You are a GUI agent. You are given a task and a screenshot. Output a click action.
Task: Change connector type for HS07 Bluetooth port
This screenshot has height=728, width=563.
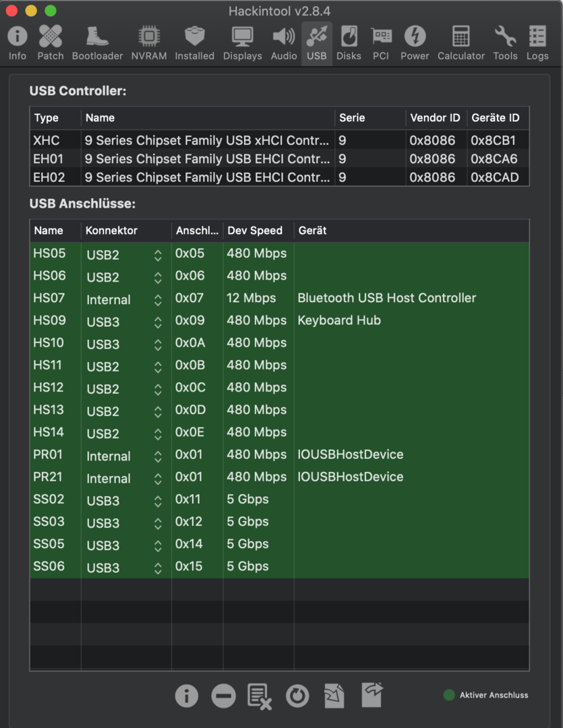158,300
